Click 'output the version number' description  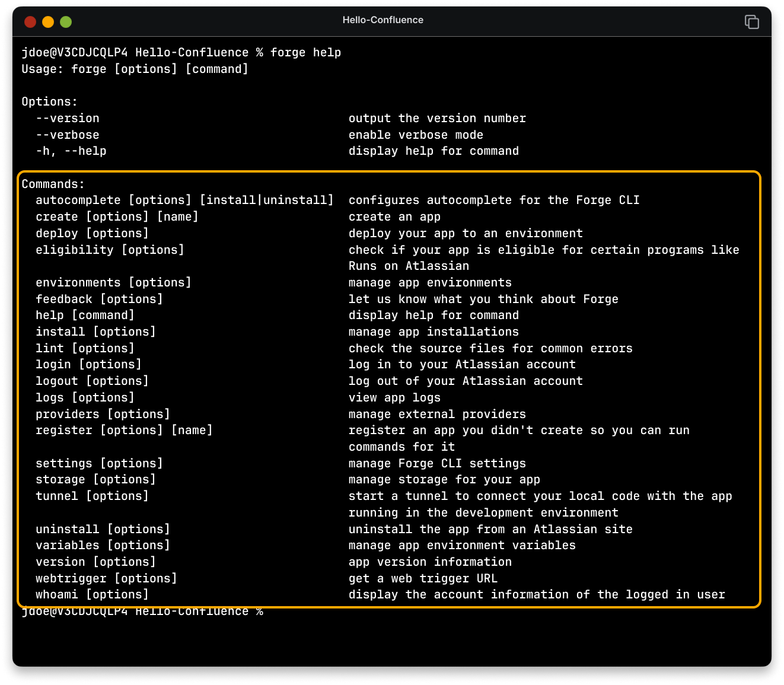click(x=437, y=118)
